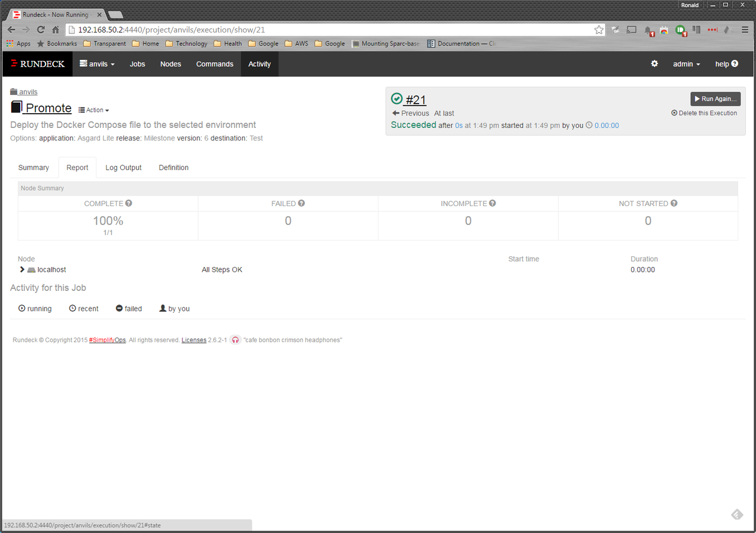
Task: Click the INCOMPLETE help icon
Action: pyautogui.click(x=493, y=203)
